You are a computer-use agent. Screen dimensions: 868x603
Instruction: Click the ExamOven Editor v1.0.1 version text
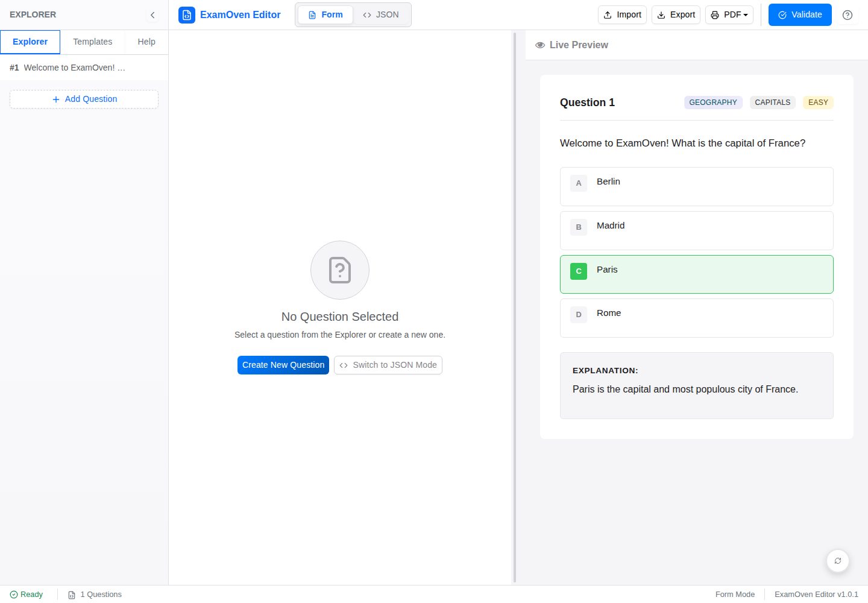[816, 595]
